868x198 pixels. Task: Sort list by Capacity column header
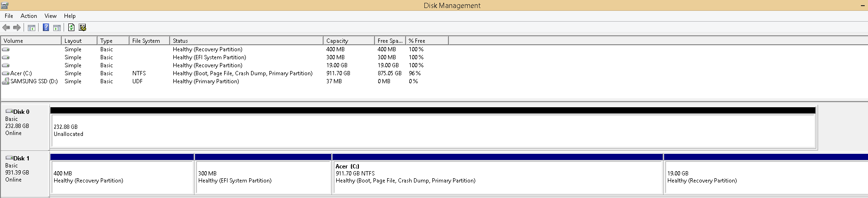(x=349, y=41)
